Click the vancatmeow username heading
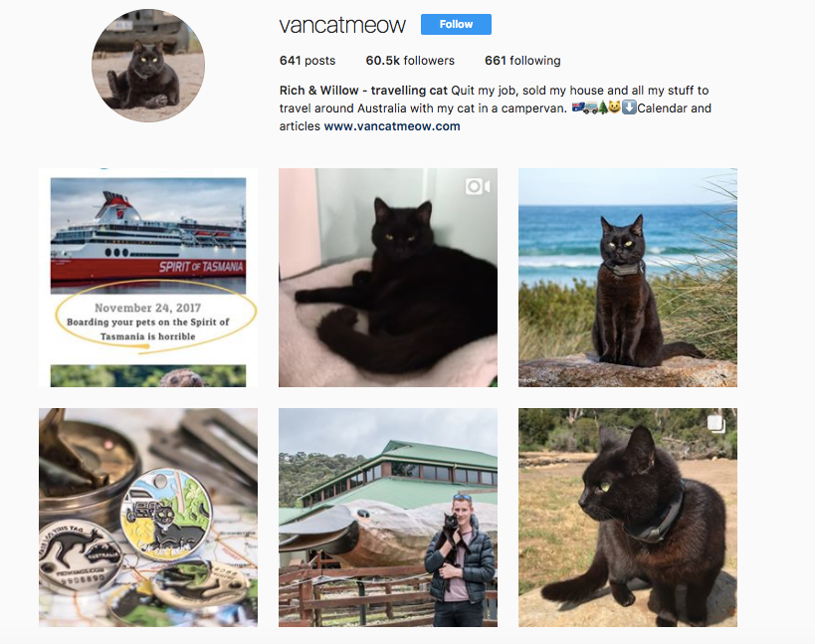The image size is (815, 644). click(x=342, y=25)
